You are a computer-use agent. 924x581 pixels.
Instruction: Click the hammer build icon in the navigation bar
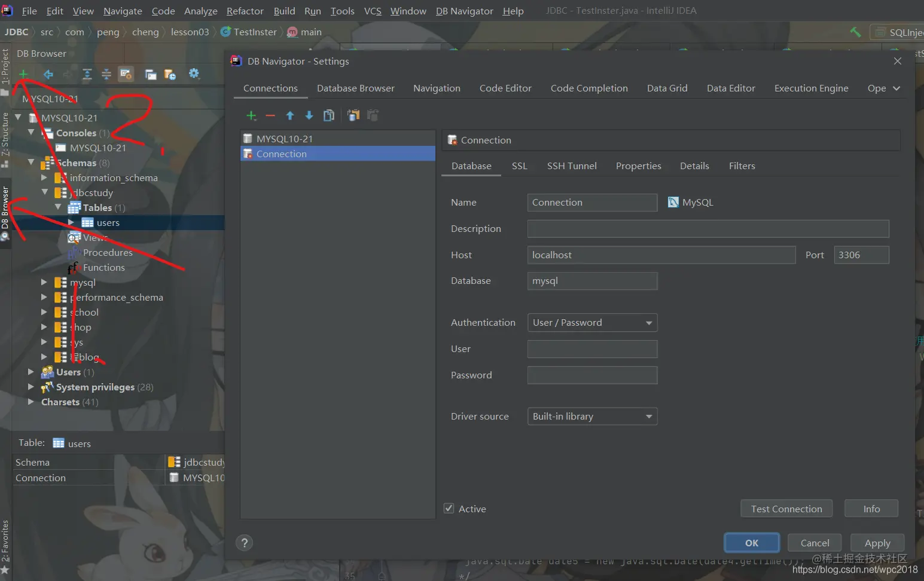[855, 32]
